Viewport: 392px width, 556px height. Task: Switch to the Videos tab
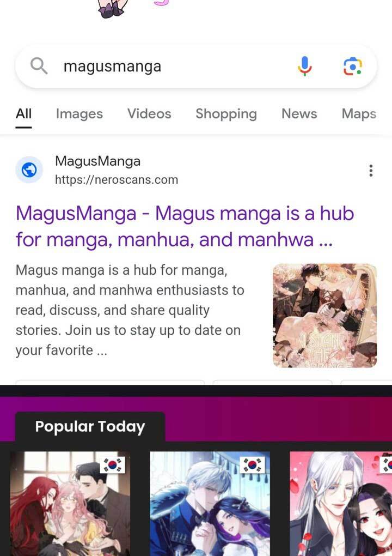coord(149,114)
